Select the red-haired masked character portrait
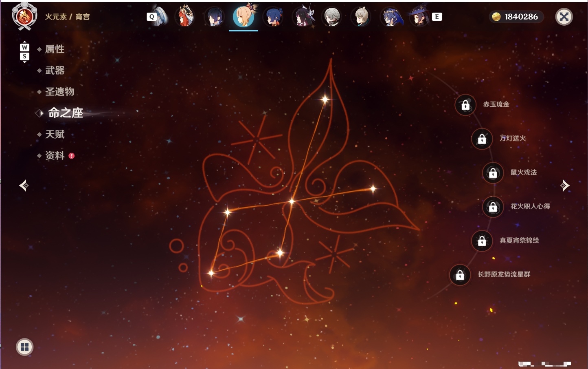 tap(184, 17)
